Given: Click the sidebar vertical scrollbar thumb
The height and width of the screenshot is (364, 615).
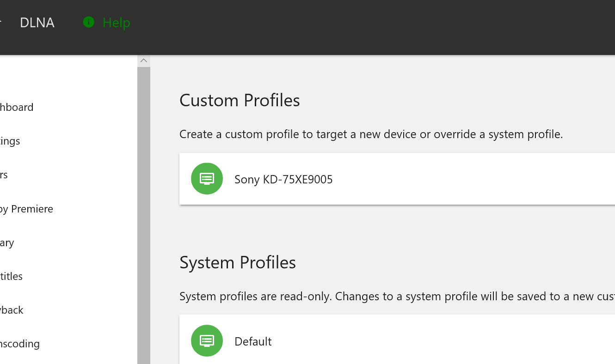Looking at the screenshot, I should tap(144, 212).
